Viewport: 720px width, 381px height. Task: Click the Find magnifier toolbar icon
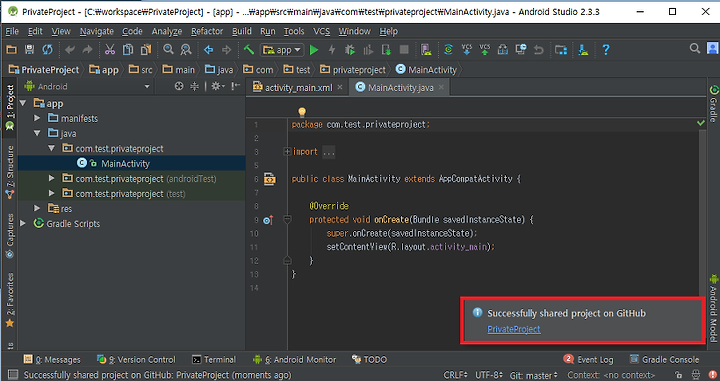(x=169, y=50)
